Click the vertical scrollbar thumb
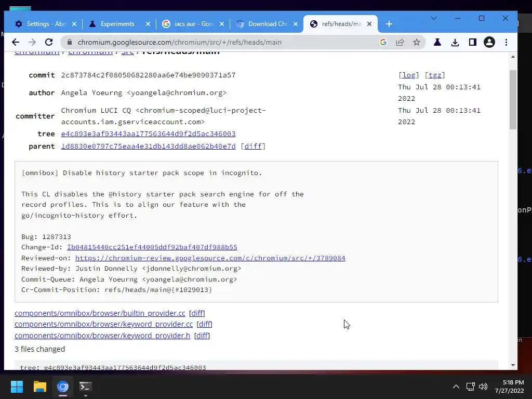 [x=513, y=99]
